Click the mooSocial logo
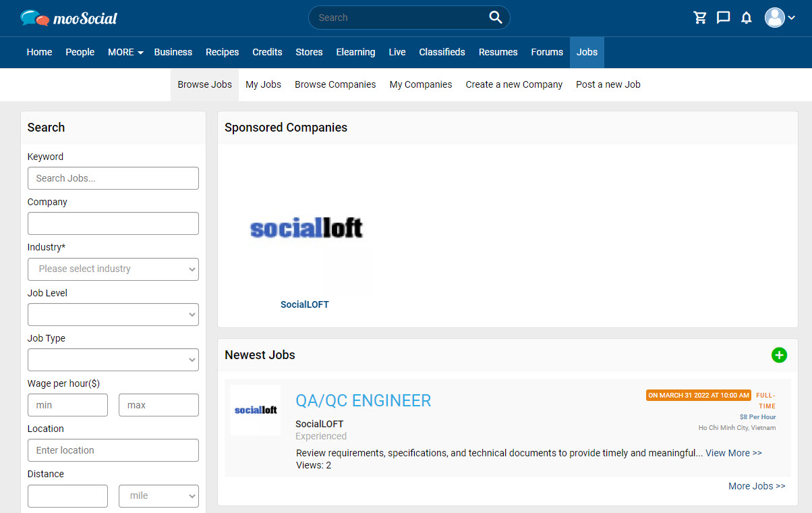Image resolution: width=812 pixels, height=513 pixels. [69, 18]
